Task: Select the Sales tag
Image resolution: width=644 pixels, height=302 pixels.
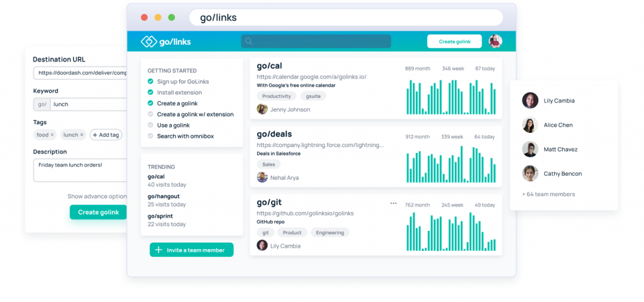Action: tap(269, 164)
